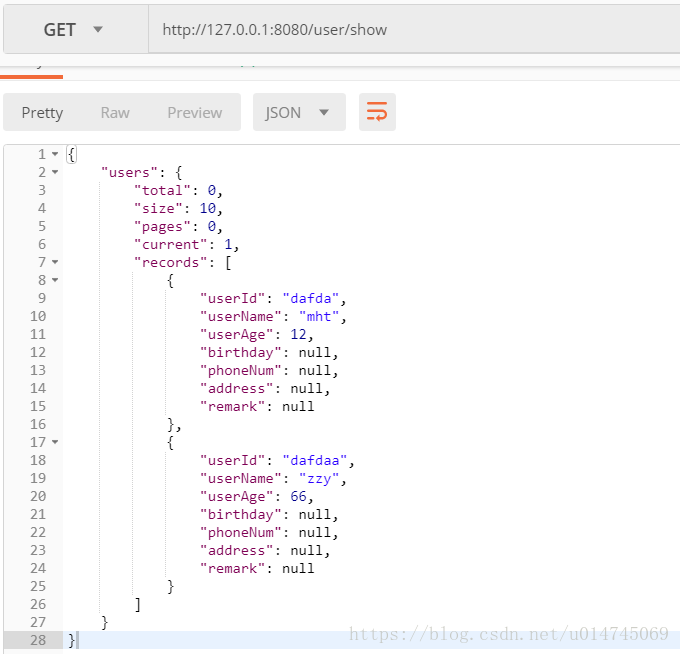Click "birthday" key on line 12
The height and width of the screenshot is (654, 680).
click(241, 352)
